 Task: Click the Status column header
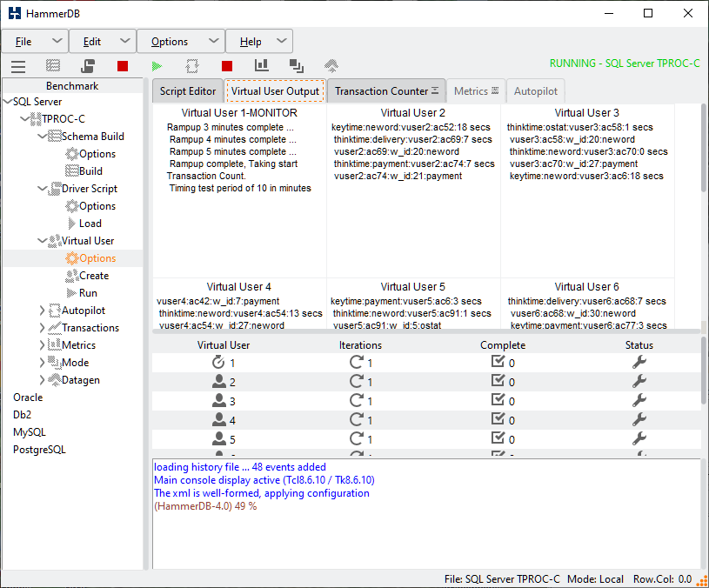[639, 345]
